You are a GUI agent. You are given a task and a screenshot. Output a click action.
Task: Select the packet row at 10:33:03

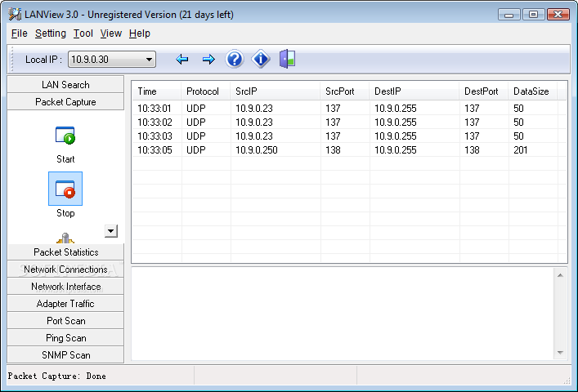tap(349, 136)
